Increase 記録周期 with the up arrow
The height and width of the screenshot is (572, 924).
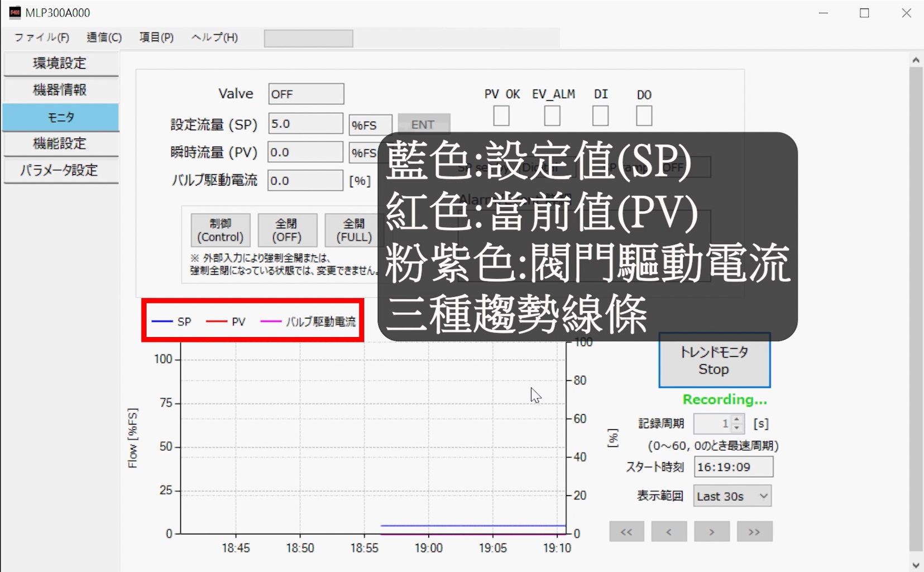(737, 419)
